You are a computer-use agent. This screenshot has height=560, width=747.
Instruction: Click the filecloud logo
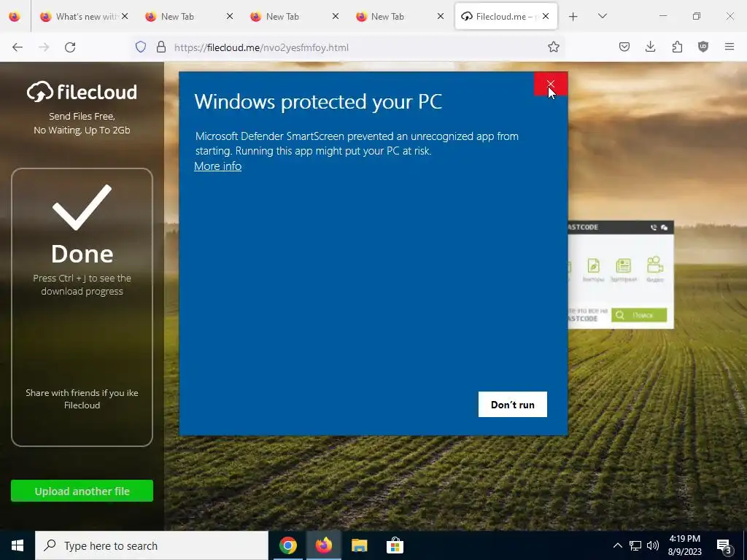tap(82, 91)
